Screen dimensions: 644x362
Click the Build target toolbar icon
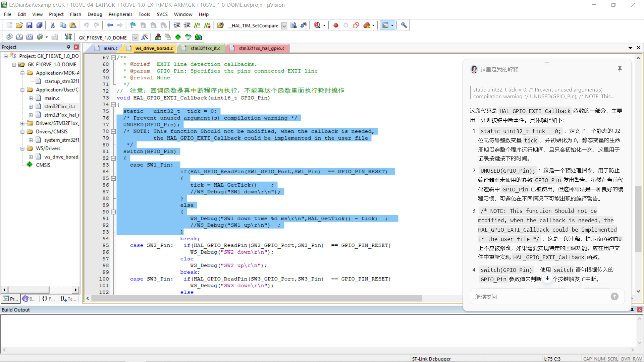click(19, 37)
